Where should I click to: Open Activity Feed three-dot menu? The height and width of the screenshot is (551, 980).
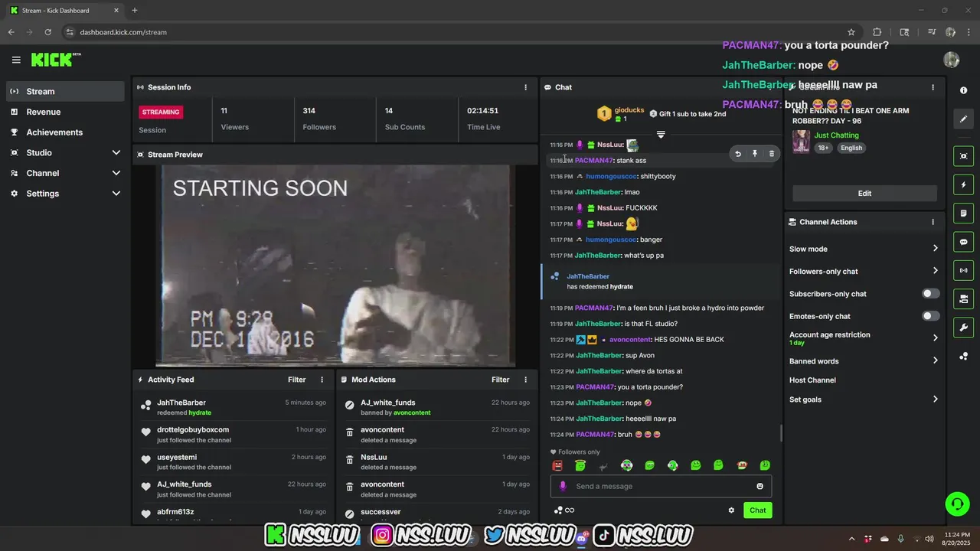pyautogui.click(x=322, y=380)
